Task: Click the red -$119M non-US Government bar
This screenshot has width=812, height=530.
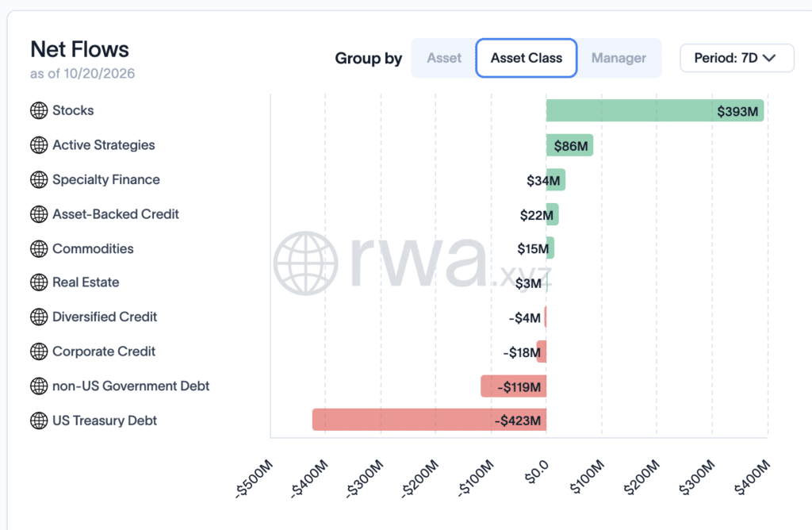Action: (513, 386)
